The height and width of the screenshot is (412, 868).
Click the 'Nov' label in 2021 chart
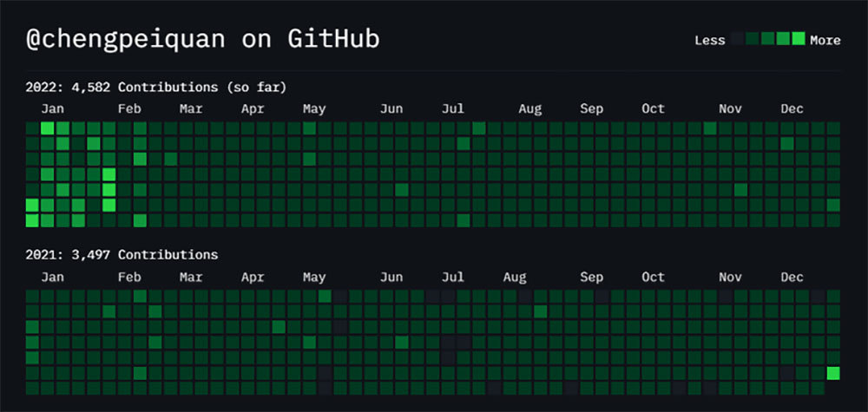[x=730, y=277]
